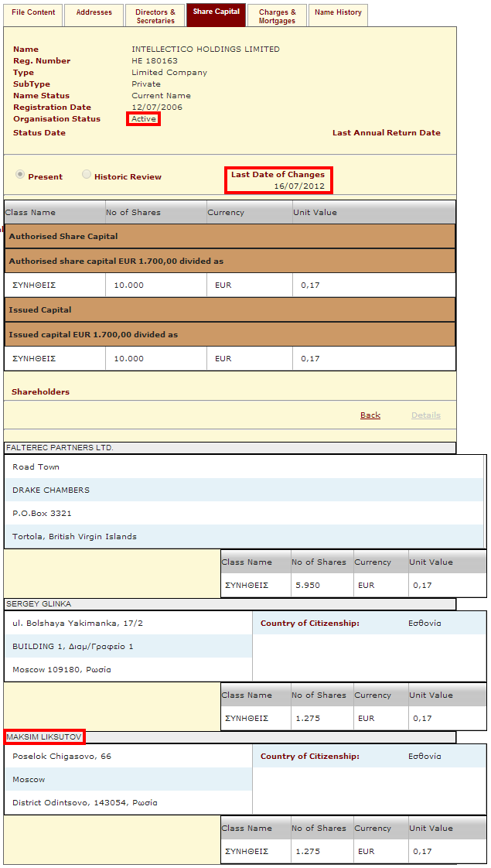The height and width of the screenshot is (868, 491).
Task: Switch to the Addresses tab
Action: tap(94, 15)
